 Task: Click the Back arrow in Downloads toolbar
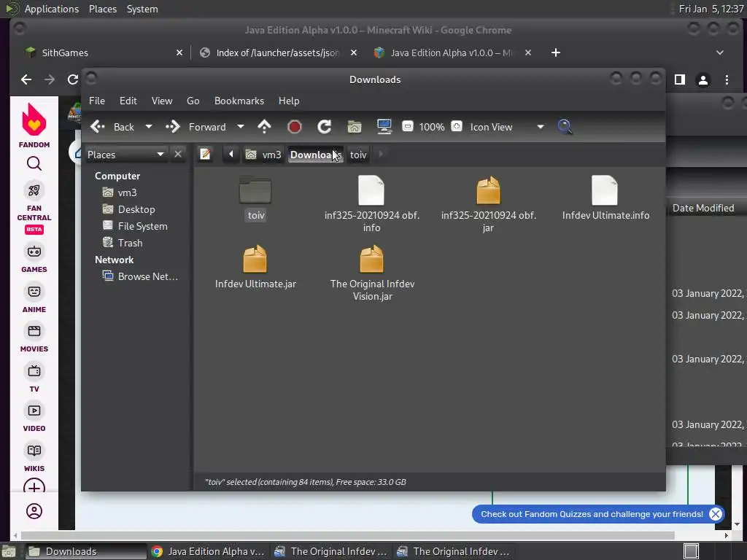pyautogui.click(x=98, y=127)
